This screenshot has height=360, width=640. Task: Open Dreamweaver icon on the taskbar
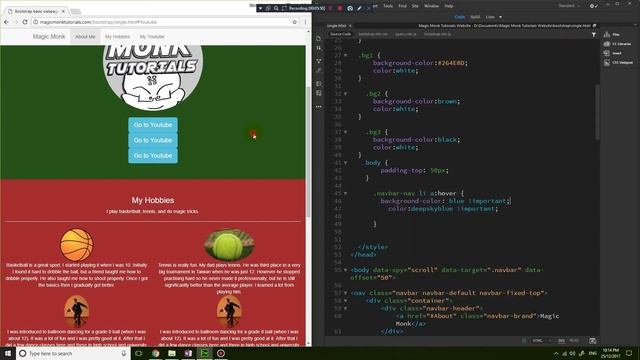(204, 353)
